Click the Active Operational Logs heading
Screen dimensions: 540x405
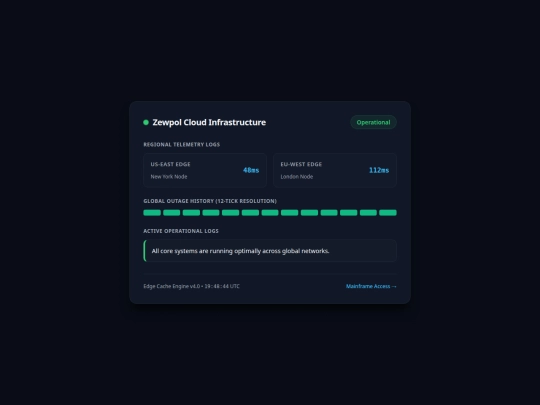pyautogui.click(x=181, y=231)
